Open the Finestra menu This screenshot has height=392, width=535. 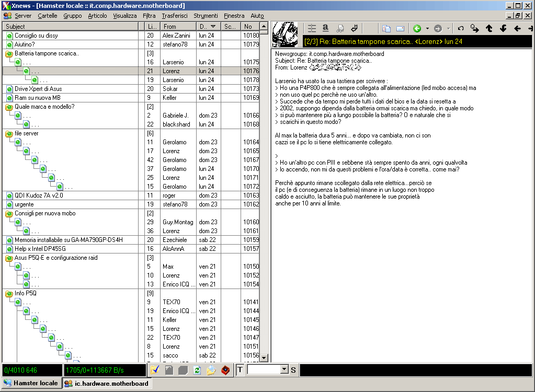pos(234,16)
